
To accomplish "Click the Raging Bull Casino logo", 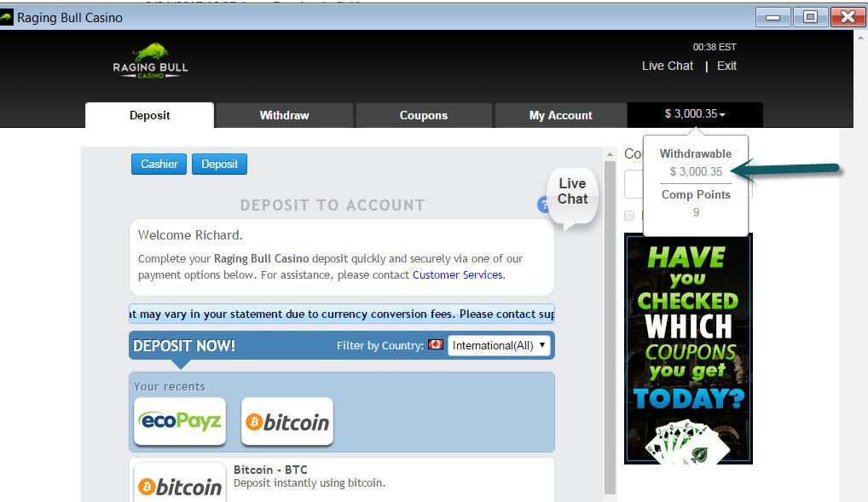I will tap(150, 61).
